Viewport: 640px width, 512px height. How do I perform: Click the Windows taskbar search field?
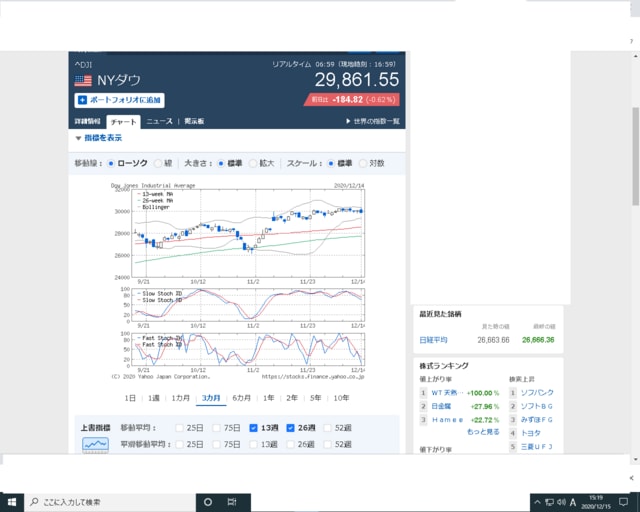tap(110, 502)
